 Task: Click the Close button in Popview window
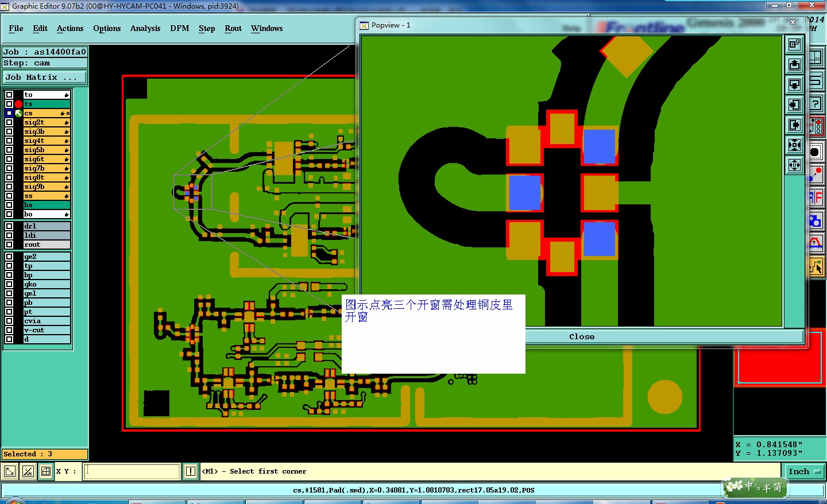pyautogui.click(x=582, y=337)
